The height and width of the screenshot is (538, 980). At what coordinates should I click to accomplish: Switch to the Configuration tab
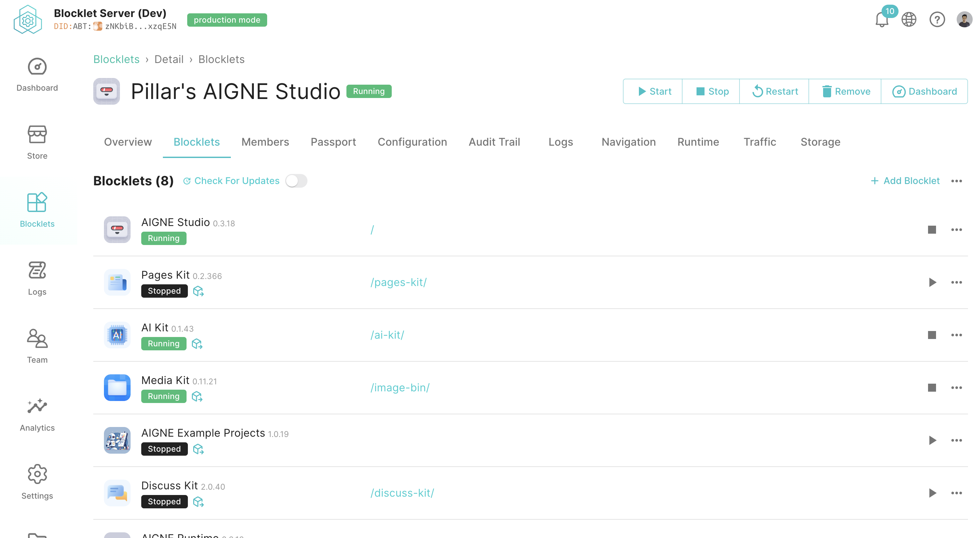(x=412, y=142)
